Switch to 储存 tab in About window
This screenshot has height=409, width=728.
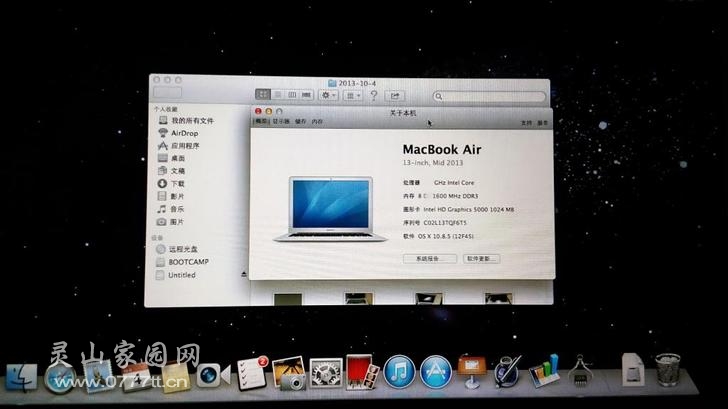point(301,121)
